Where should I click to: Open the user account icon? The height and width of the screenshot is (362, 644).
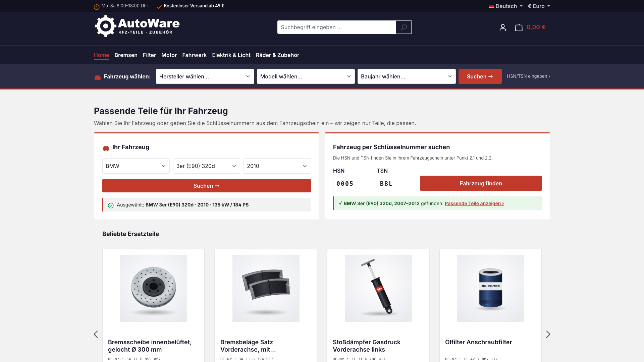click(502, 27)
